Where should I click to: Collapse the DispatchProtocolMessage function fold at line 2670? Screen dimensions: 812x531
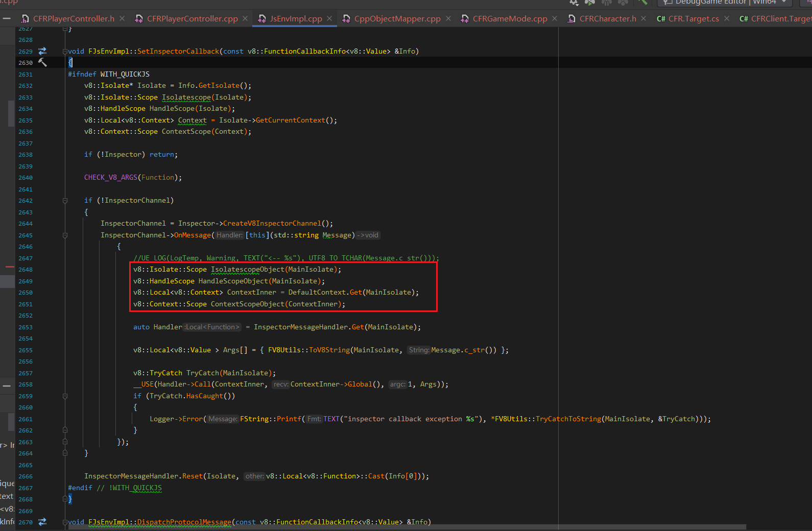pyautogui.click(x=65, y=522)
